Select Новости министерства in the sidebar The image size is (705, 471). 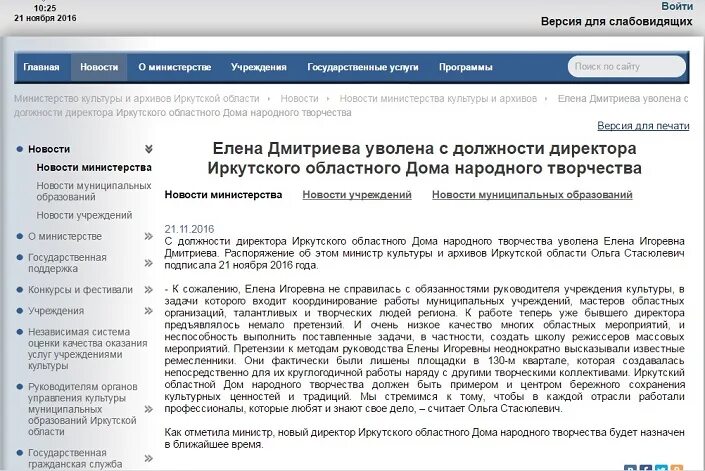coord(94,168)
